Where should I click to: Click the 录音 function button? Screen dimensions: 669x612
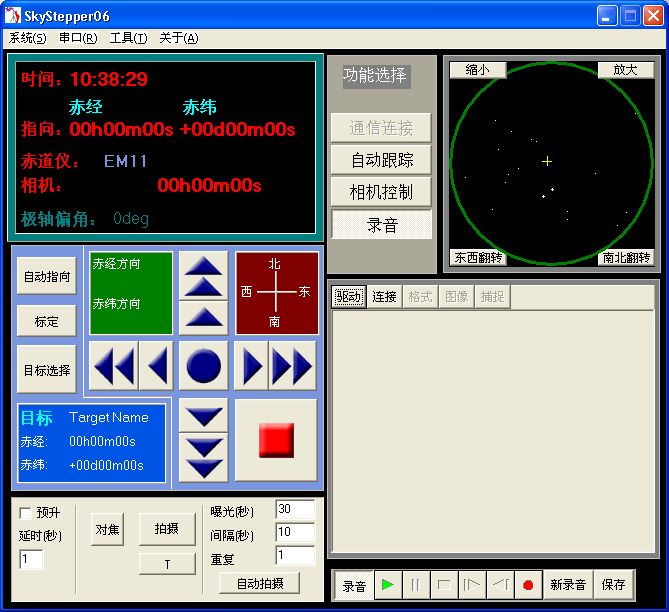click(x=381, y=224)
